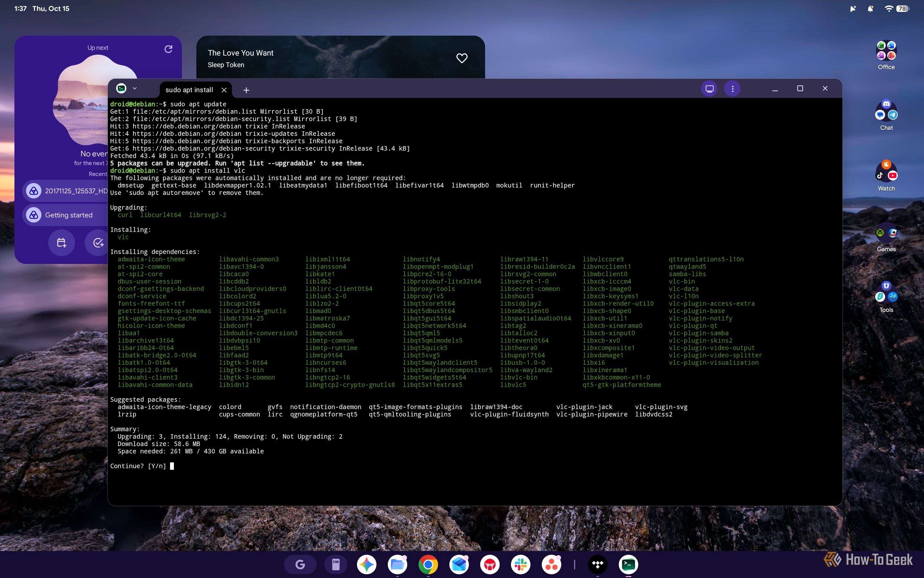
Task: Open the Tools app folder
Action: [886, 297]
